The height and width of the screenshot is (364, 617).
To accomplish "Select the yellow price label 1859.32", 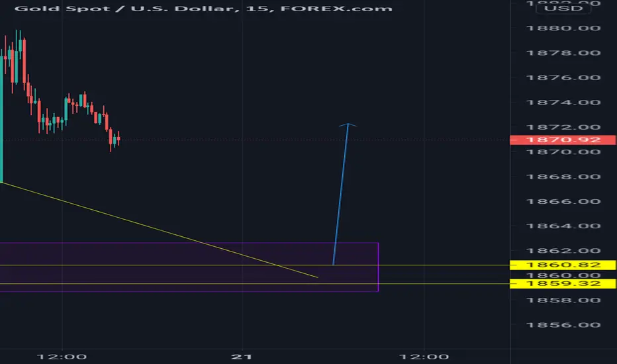I will point(563,283).
